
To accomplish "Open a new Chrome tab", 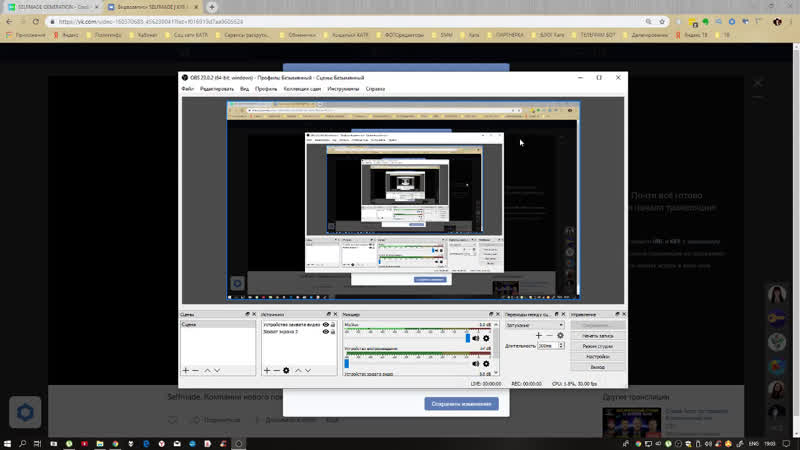I will pyautogui.click(x=212, y=7).
